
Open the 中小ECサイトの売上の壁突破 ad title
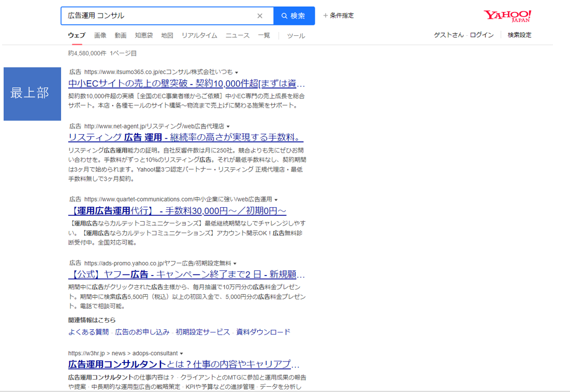[186, 84]
